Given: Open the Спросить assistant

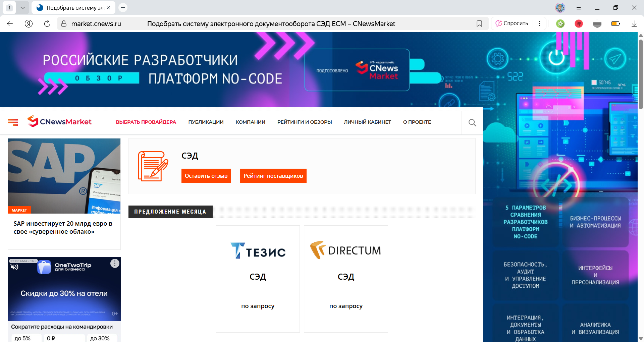Looking at the screenshot, I should [x=511, y=23].
